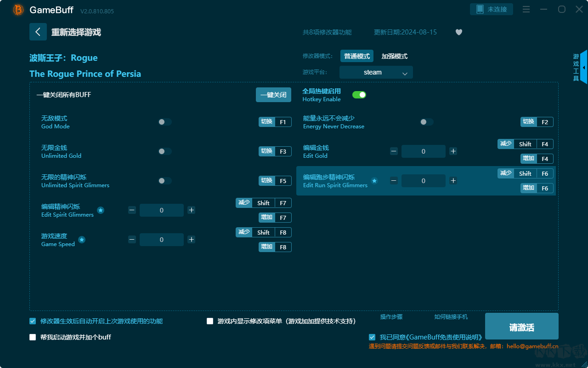Viewport: 588px width, 368px height.
Task: Click the Game Speed value field
Action: click(x=162, y=240)
